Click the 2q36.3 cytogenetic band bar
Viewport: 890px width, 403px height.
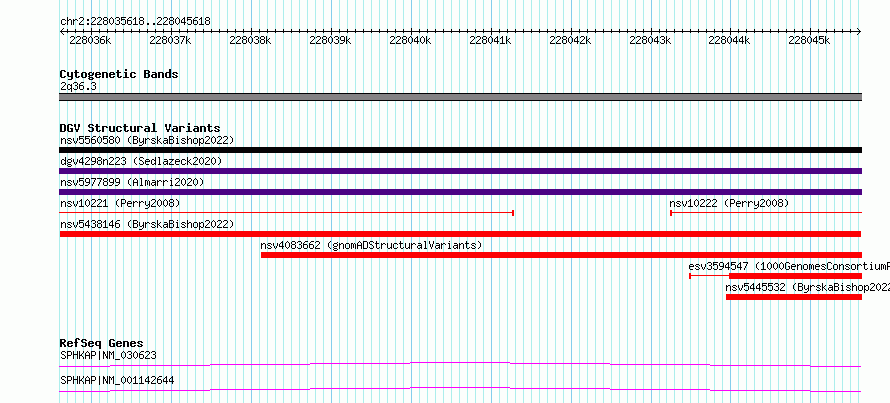click(x=460, y=97)
